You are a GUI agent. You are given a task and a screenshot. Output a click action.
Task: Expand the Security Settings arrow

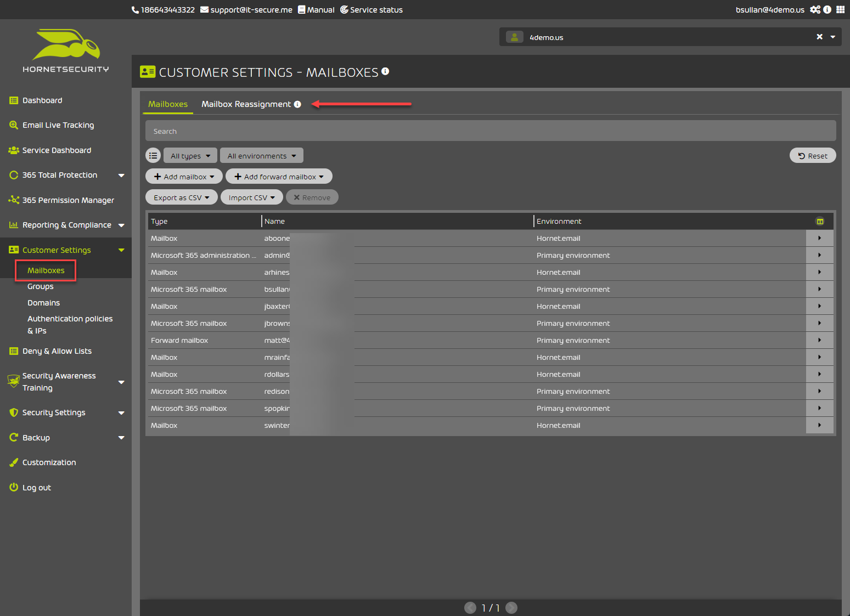[x=121, y=413]
